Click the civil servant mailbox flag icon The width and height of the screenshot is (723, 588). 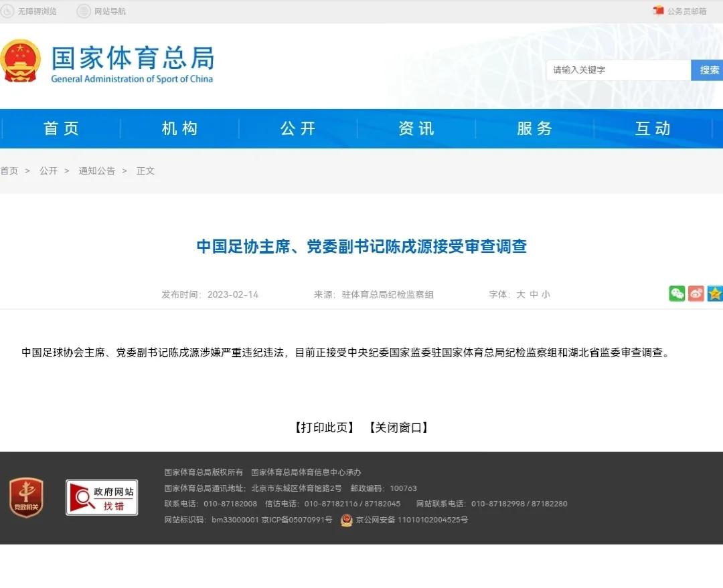click(x=659, y=11)
